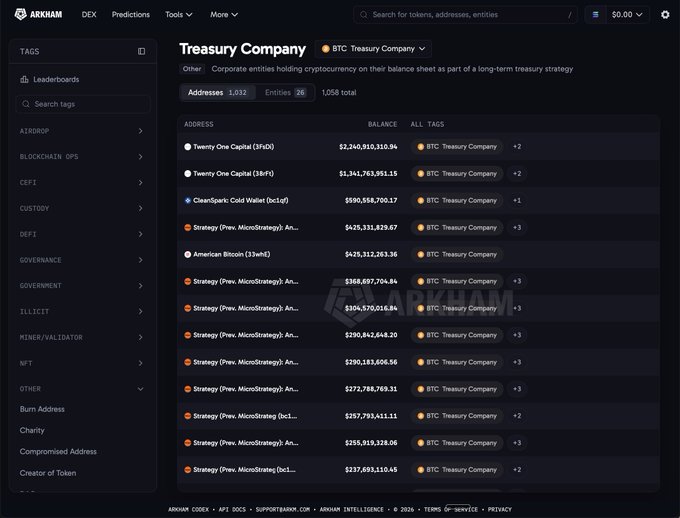Click the Leaderboards chart icon
This screenshot has height=518, width=680.
tap(24, 79)
